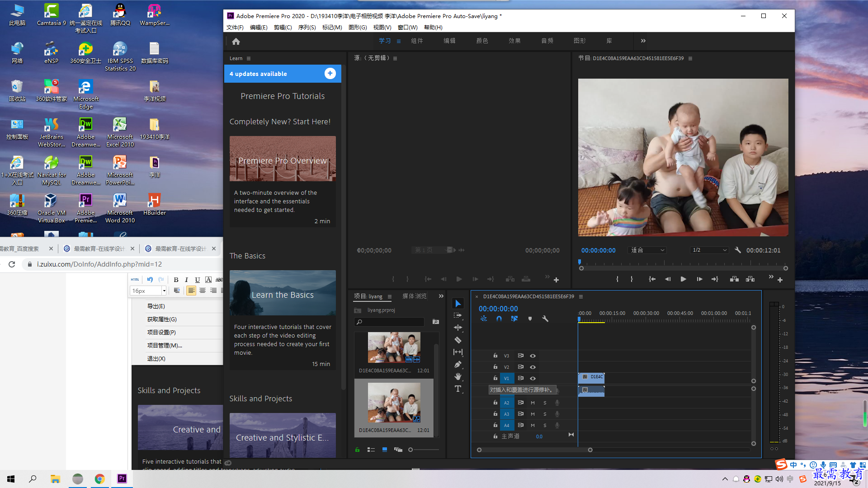Toggle V2 track output eye
The image size is (868, 488).
pyautogui.click(x=533, y=367)
